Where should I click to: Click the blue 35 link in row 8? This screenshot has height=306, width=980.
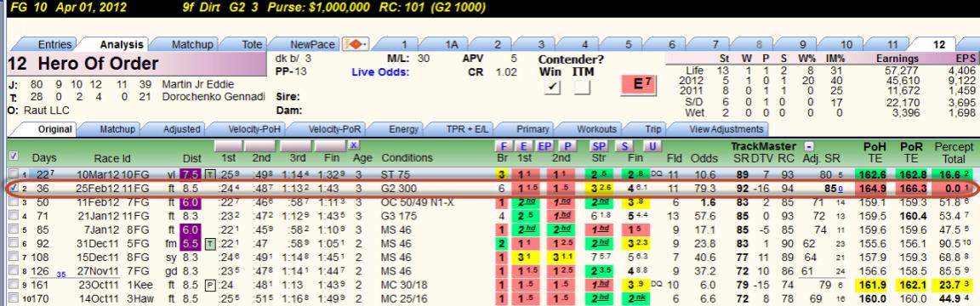pos(61,275)
